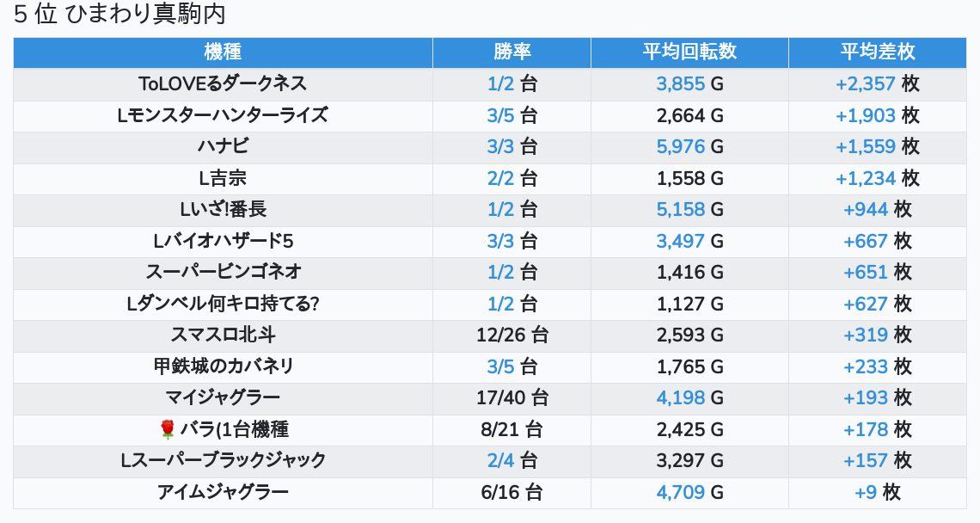
Task: Click Lダンベル何キロ持てる? machine name
Action: 224,304
